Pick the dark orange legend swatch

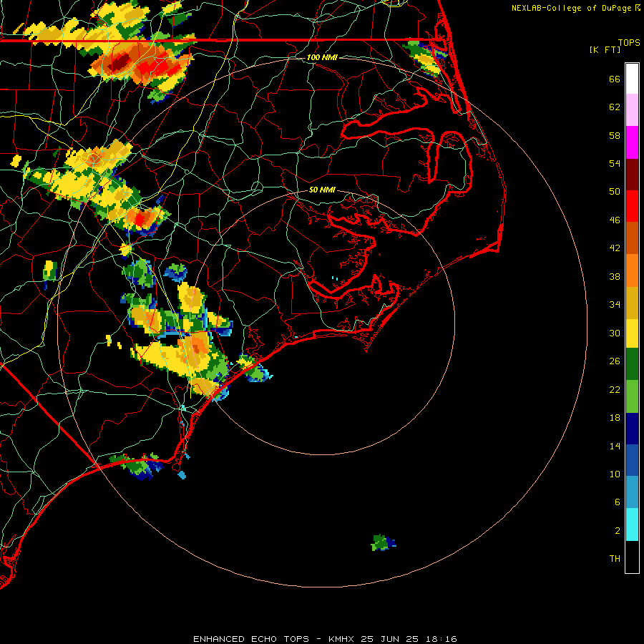coord(632,238)
